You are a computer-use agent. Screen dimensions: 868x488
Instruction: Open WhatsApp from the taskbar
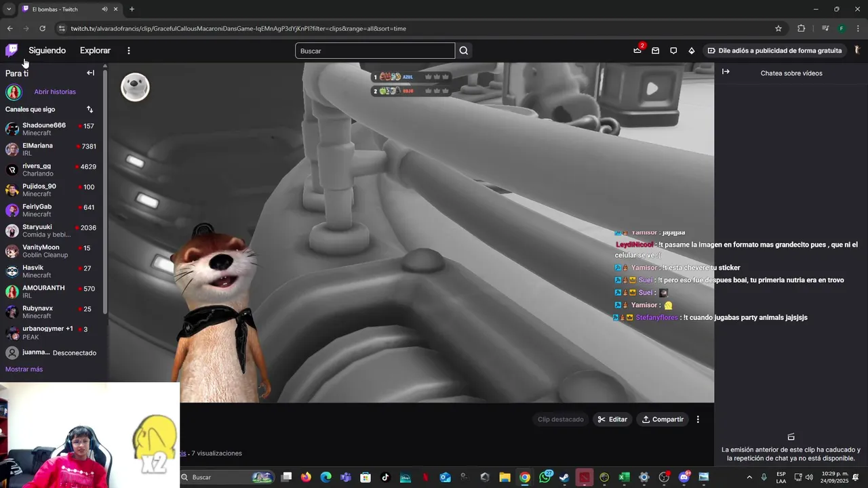click(545, 477)
